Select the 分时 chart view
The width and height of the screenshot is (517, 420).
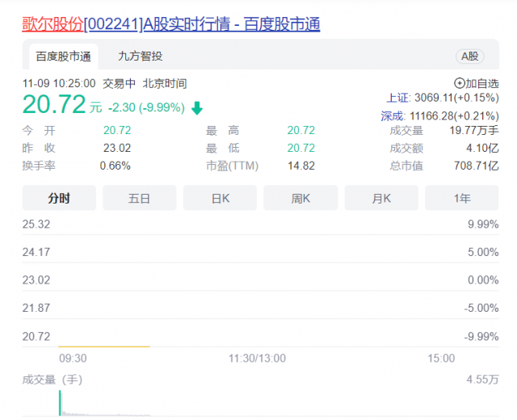(59, 198)
